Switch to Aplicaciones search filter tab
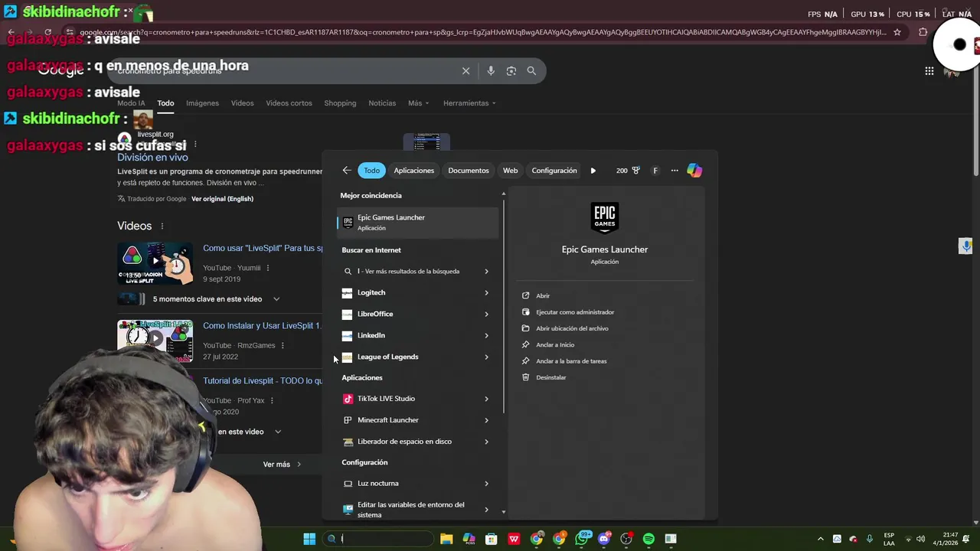Image resolution: width=980 pixels, height=551 pixels. (x=413, y=171)
